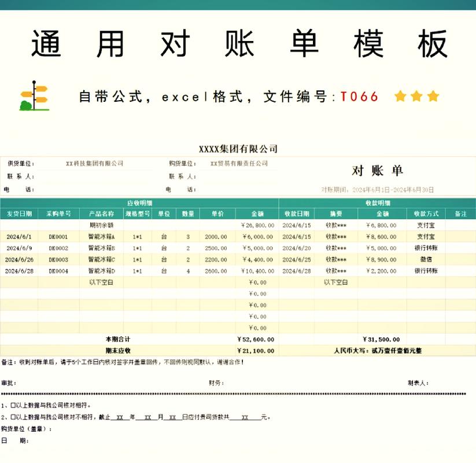Click the 制表人 signature label

(x=418, y=383)
